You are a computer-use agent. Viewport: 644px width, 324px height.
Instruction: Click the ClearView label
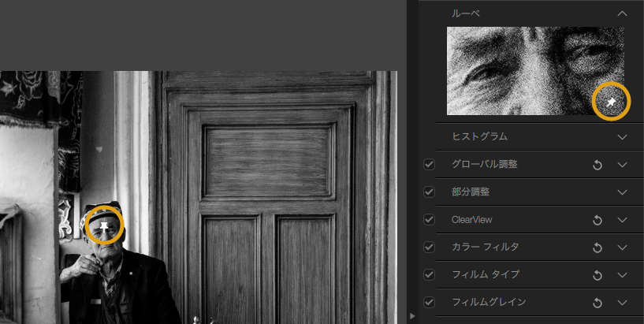(x=472, y=220)
